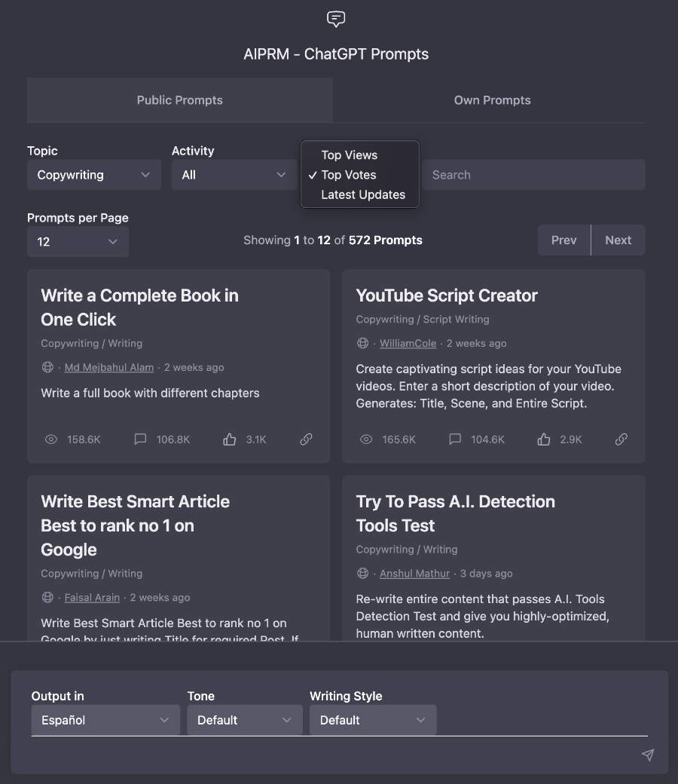
Task: Click the link icon on YouTube Script Creator card
Action: coord(621,439)
